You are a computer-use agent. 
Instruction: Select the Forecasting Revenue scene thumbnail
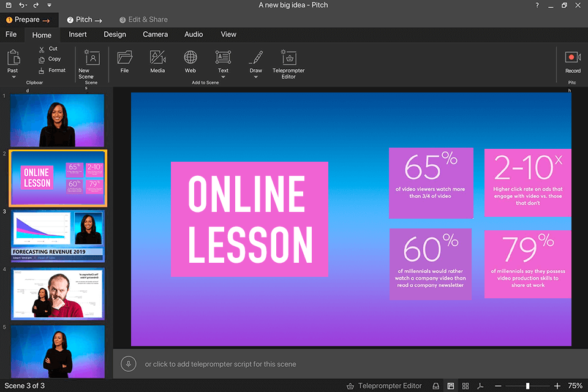click(x=57, y=236)
